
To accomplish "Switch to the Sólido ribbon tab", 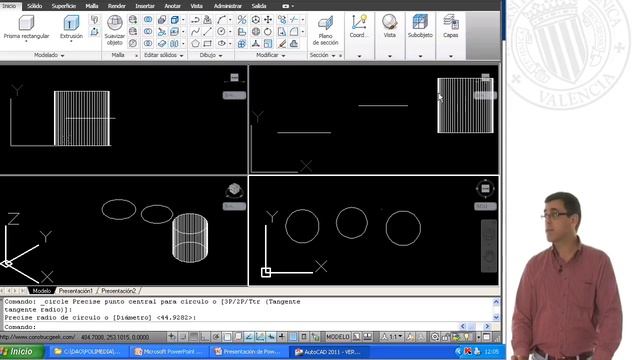I will tap(34, 6).
